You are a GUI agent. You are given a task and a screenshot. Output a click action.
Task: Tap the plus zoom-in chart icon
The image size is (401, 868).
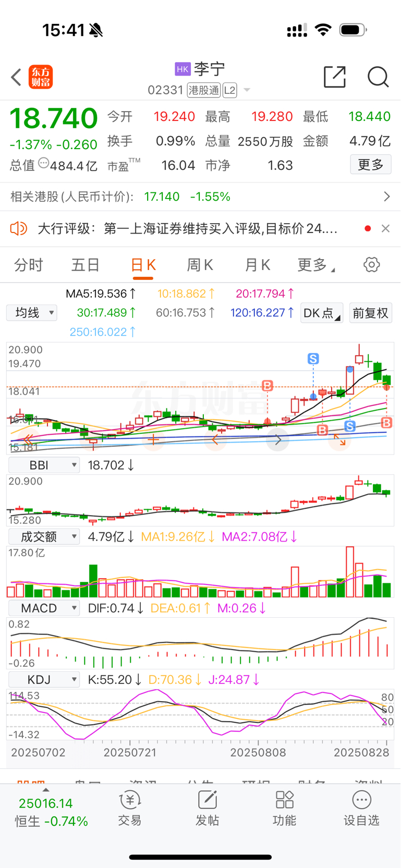[153, 441]
